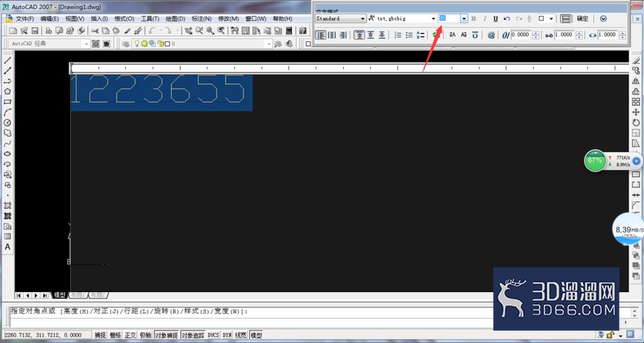The image size is (644, 343).
Task: Increase the oblique angle stepper
Action: pyautogui.click(x=536, y=33)
